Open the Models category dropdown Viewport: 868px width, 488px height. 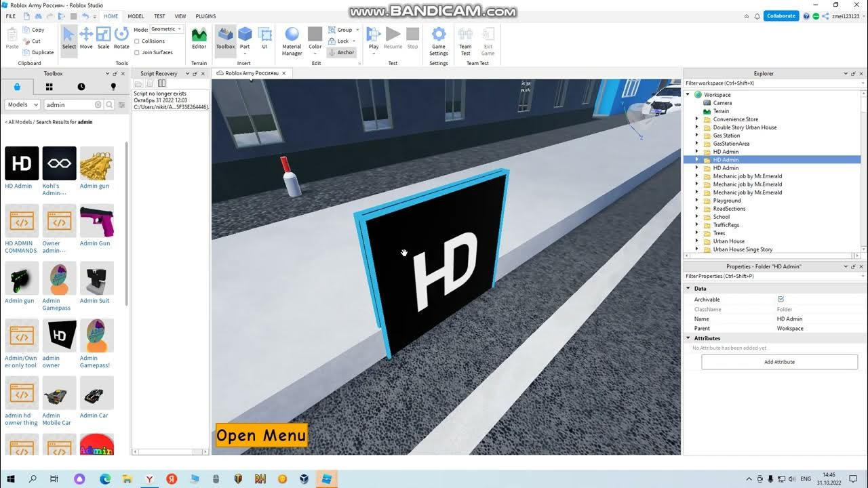(22, 104)
